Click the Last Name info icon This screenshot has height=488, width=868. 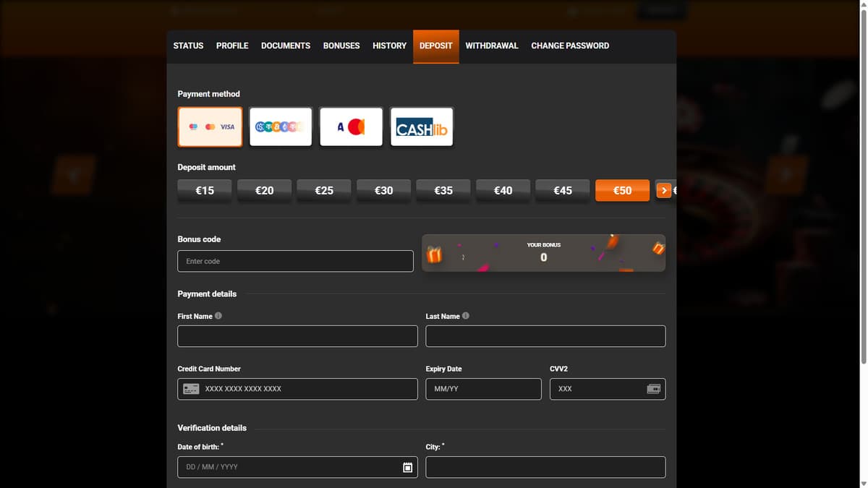coord(466,316)
